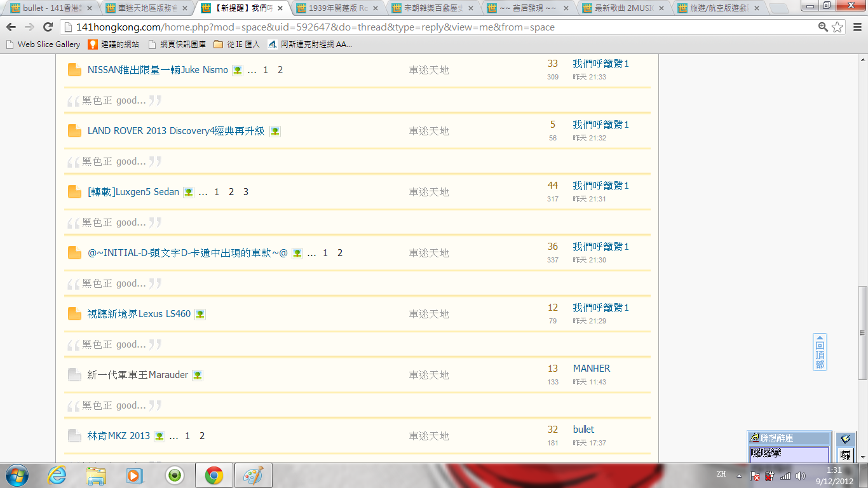The width and height of the screenshot is (868, 488).
Task: Click the zoom magnifier icon in address bar
Action: coord(823,27)
